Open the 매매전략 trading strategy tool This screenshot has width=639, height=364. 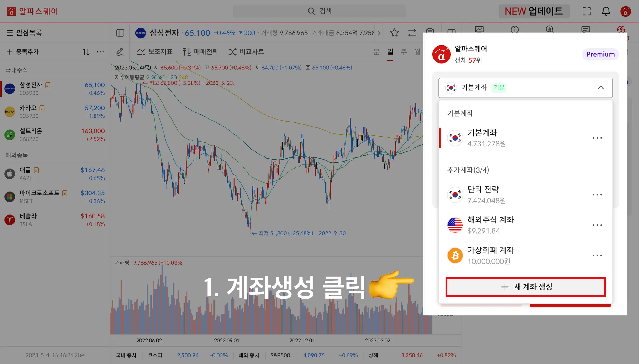(x=200, y=52)
